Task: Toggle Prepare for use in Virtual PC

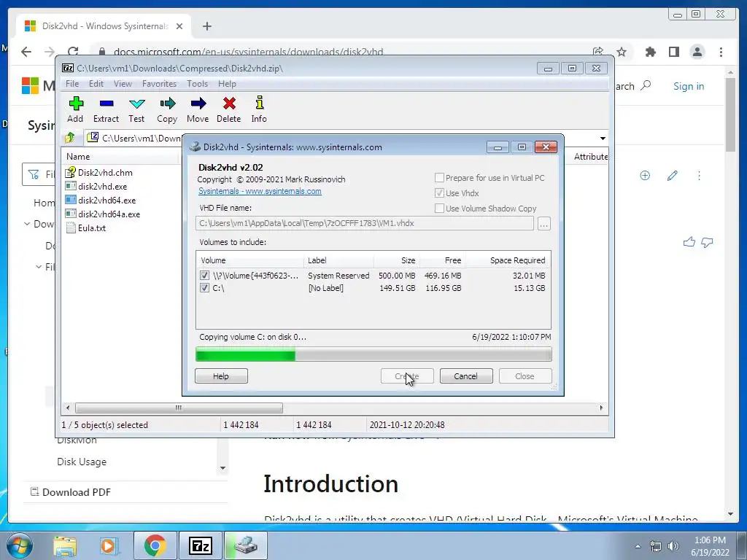Action: coord(439,178)
